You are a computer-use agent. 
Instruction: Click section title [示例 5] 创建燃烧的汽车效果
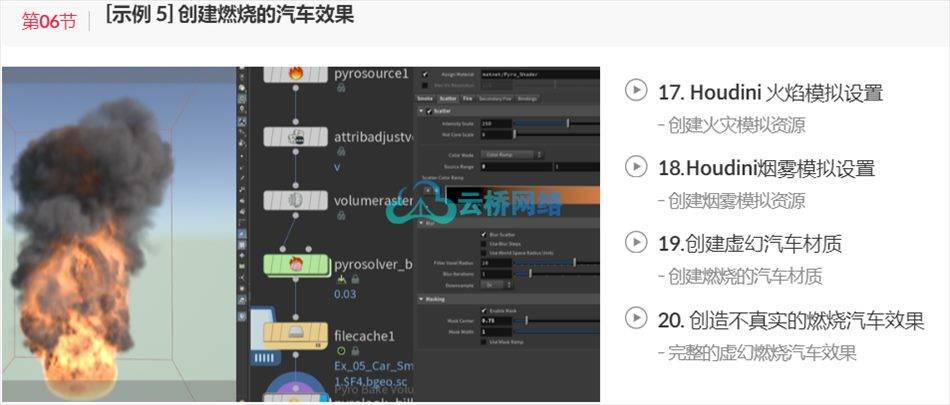pos(230,13)
